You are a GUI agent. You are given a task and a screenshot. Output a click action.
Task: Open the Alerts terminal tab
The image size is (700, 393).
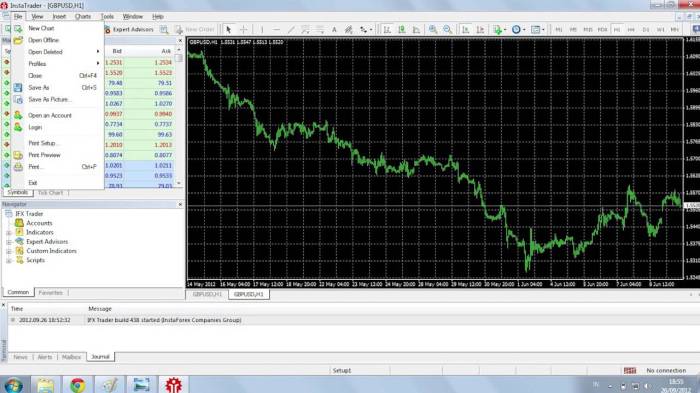(x=45, y=357)
